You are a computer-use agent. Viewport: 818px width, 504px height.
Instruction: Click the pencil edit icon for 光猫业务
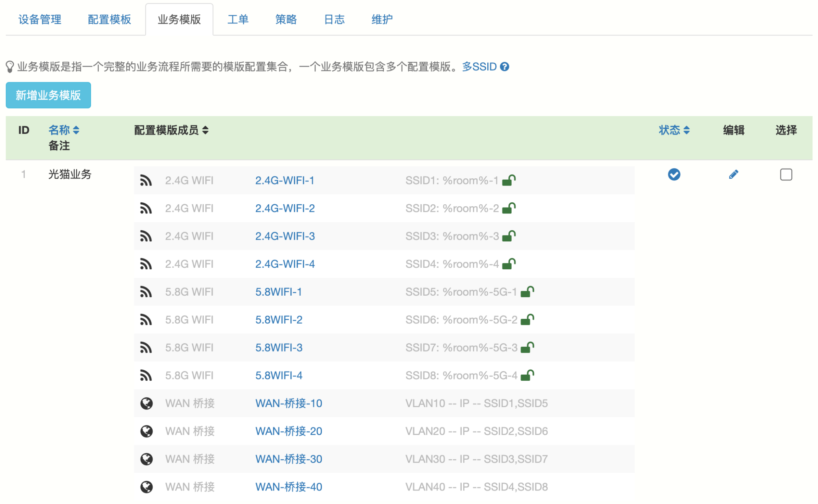click(x=733, y=174)
